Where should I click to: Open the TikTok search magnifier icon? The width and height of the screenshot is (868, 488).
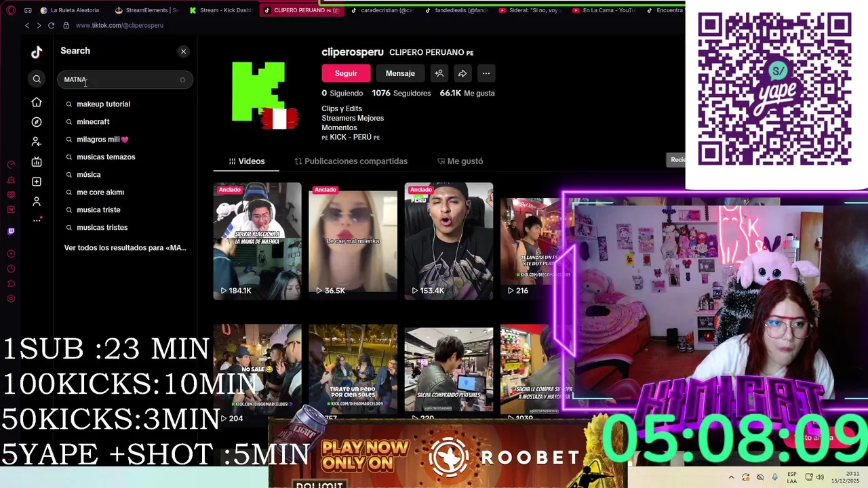[x=37, y=79]
